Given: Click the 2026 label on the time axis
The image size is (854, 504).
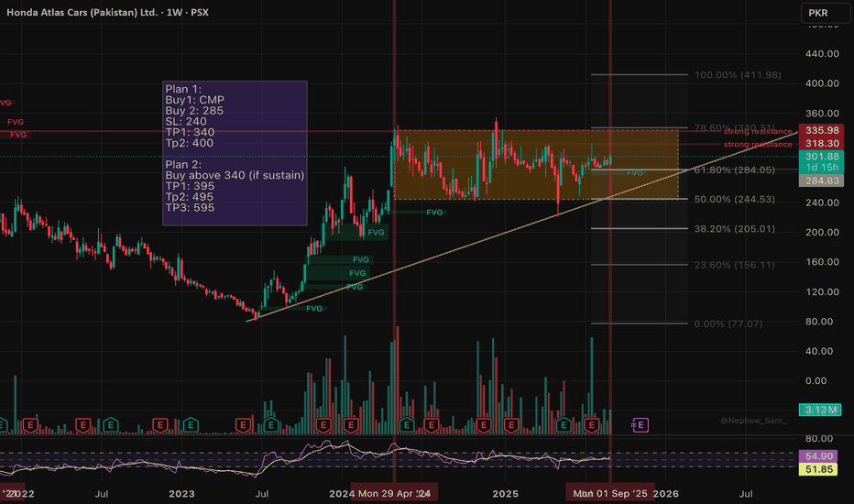Looking at the screenshot, I should tap(665, 494).
